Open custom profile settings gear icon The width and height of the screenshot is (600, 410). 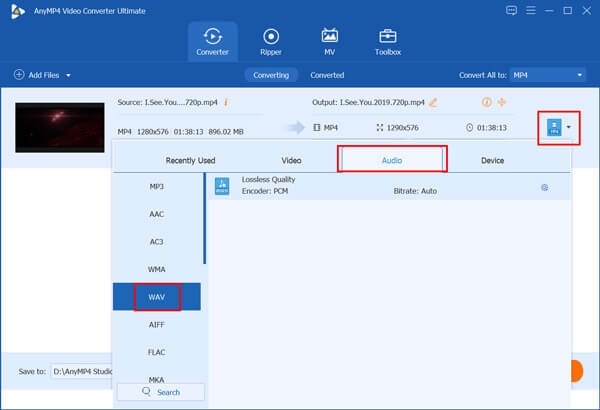pos(545,187)
